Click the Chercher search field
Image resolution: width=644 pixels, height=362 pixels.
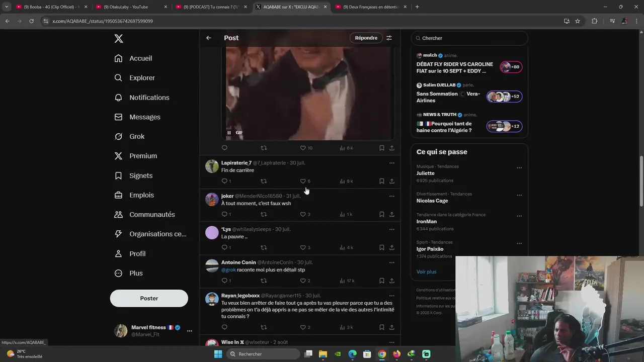pos(469,38)
